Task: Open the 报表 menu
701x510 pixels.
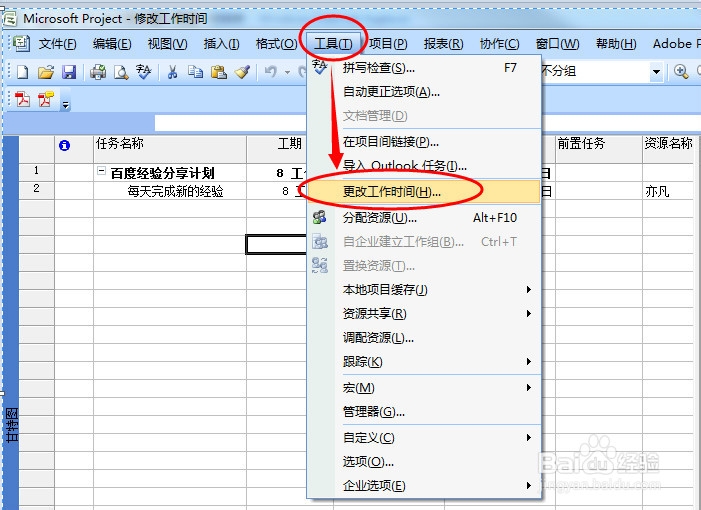Action: (443, 44)
